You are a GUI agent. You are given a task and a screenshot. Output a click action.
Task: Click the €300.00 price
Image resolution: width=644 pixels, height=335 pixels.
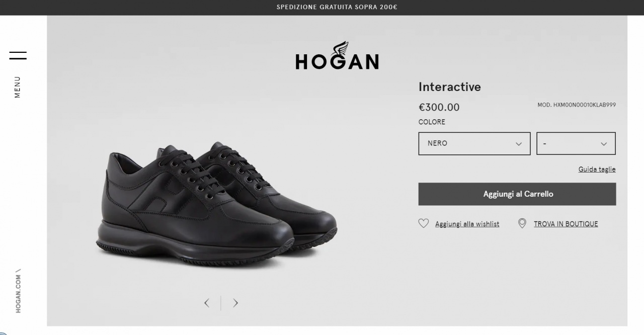click(439, 107)
